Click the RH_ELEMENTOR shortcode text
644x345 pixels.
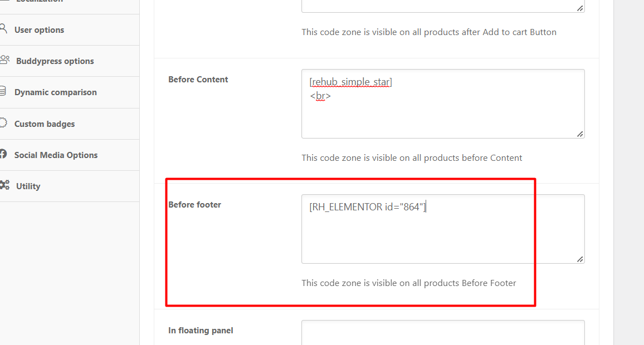pos(368,207)
